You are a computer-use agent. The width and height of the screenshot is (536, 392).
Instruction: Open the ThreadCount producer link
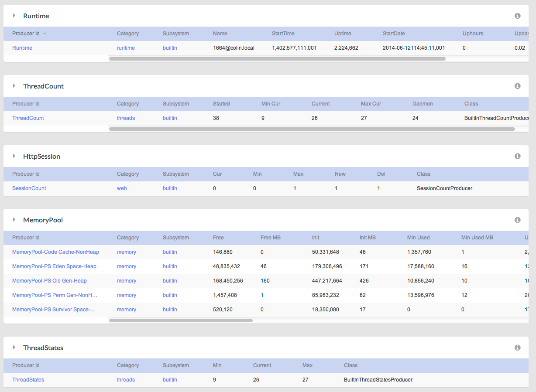coord(28,118)
